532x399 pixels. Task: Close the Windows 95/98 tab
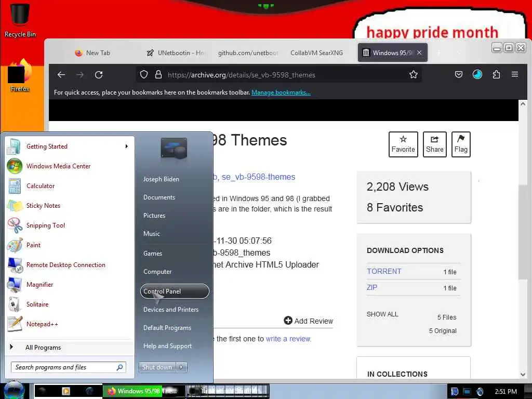[x=419, y=52]
